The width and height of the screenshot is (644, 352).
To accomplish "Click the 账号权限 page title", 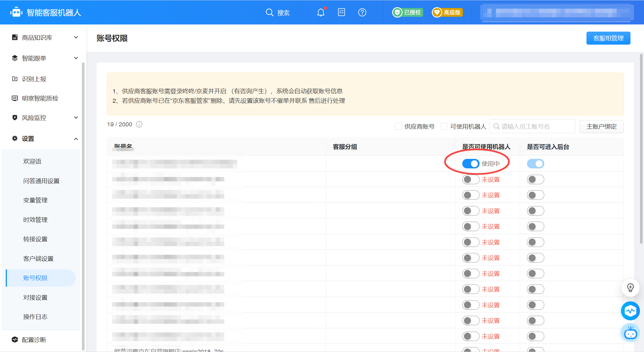I will (112, 38).
